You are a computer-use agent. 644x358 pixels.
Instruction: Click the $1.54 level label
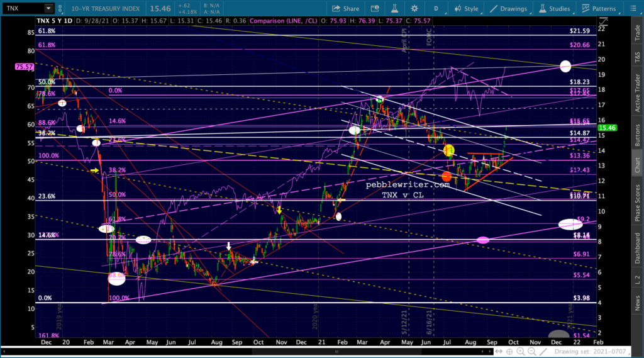coord(581,336)
